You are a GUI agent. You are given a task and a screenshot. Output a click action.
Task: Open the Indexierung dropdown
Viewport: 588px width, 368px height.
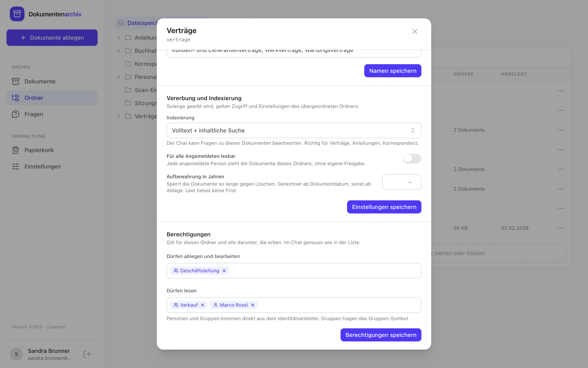tap(294, 130)
